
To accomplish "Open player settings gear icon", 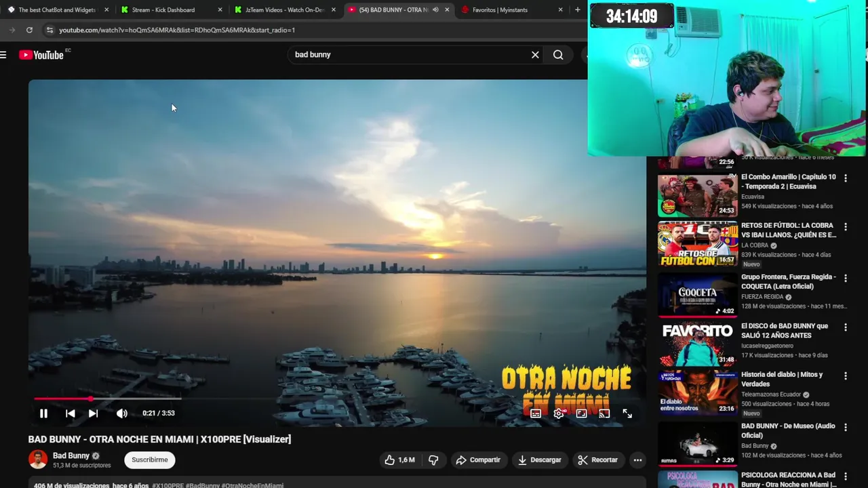I will click(559, 413).
